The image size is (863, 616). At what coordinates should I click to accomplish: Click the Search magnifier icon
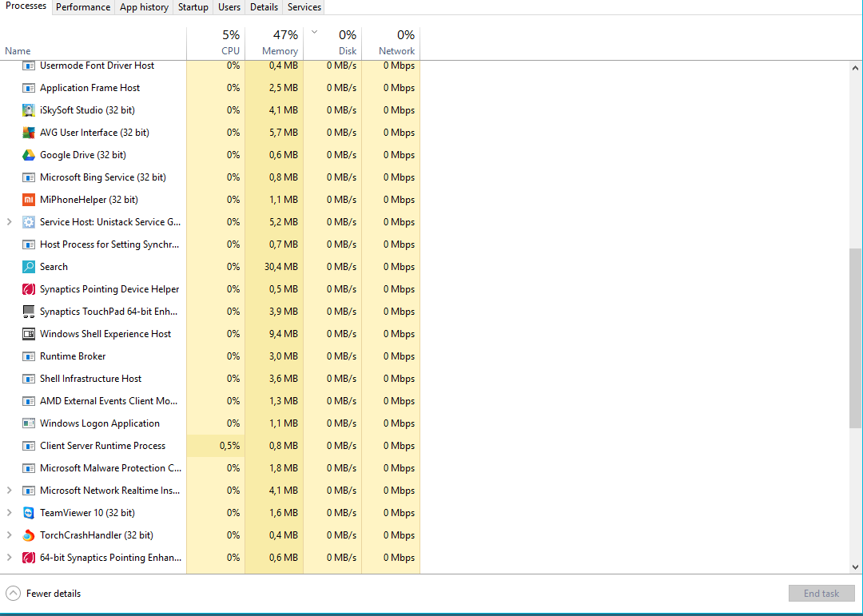(29, 267)
